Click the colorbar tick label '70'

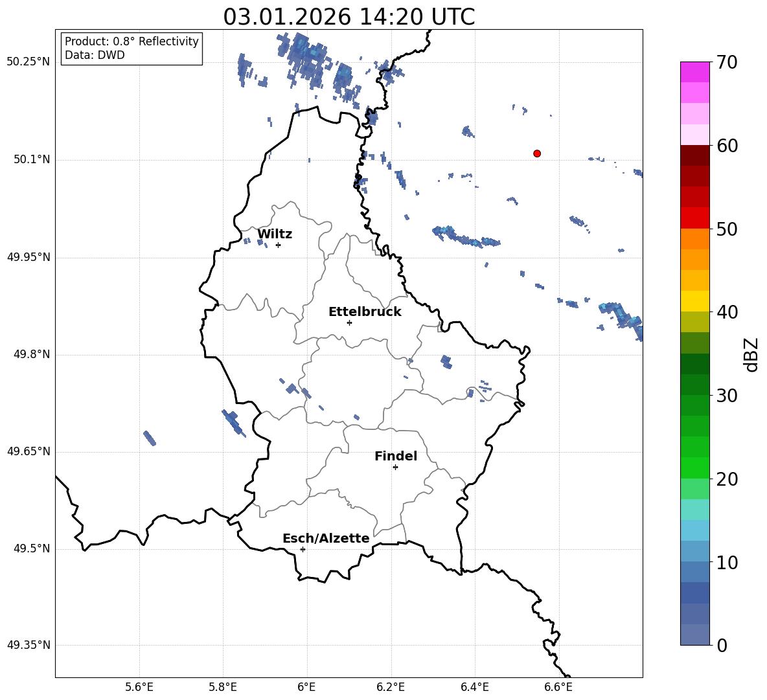click(727, 63)
